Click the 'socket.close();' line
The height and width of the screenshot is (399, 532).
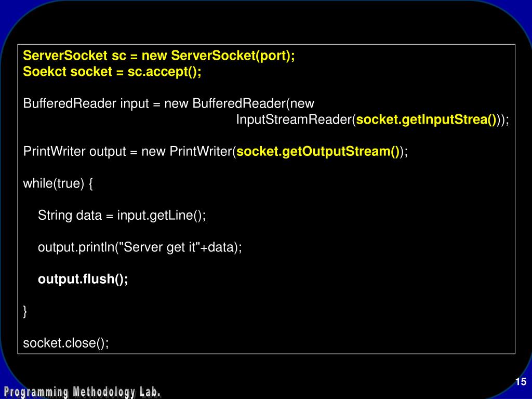[x=66, y=343]
